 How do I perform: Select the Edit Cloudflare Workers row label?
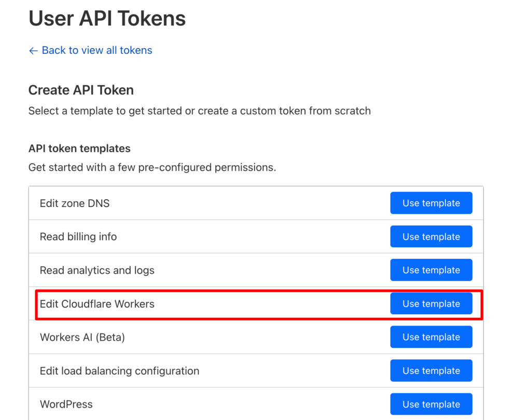97,304
